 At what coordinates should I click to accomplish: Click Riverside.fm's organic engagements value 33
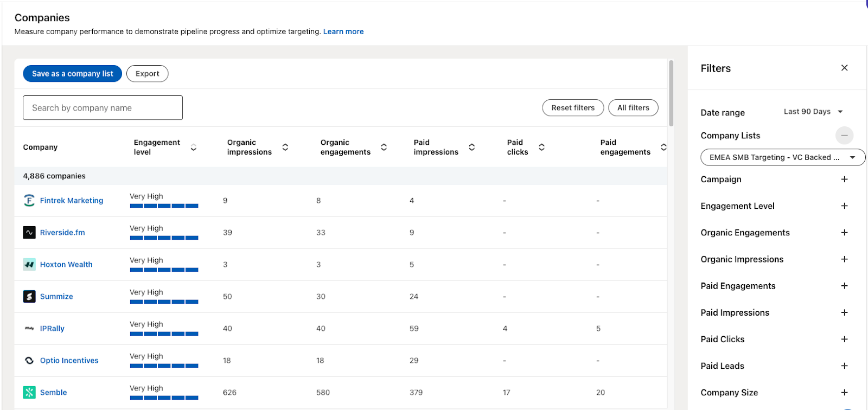pos(321,233)
